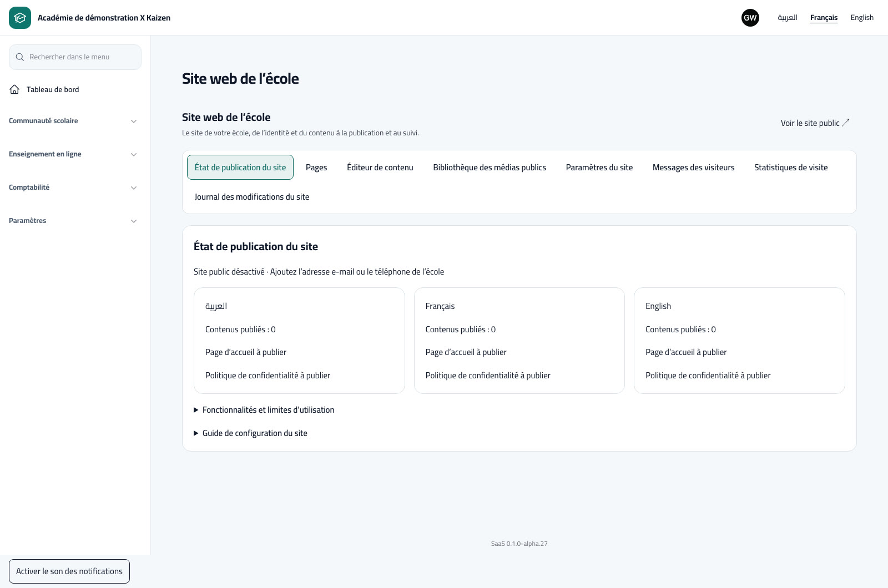Focus the Rechercher dans le menu field

point(75,57)
